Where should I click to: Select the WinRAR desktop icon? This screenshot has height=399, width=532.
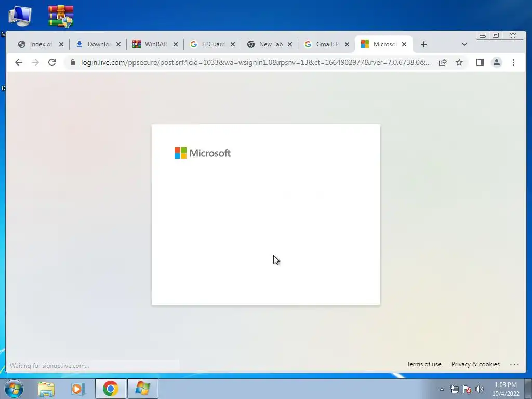(60, 16)
